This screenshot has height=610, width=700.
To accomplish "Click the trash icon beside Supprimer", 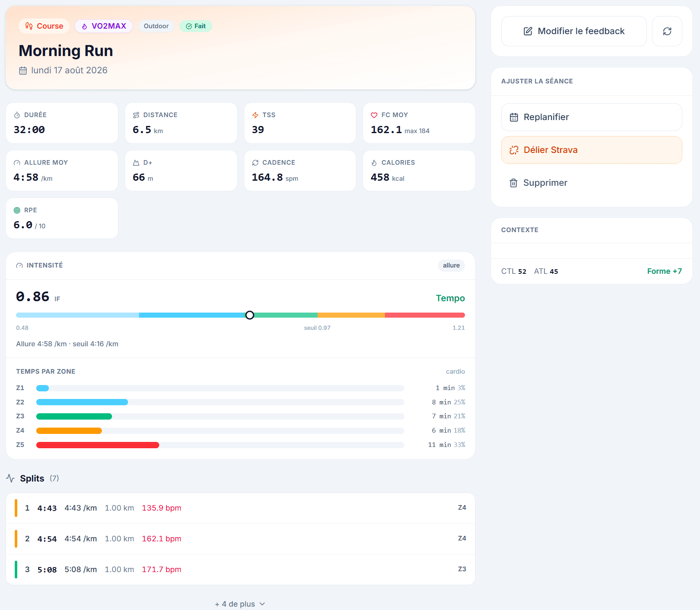I will 513,183.
